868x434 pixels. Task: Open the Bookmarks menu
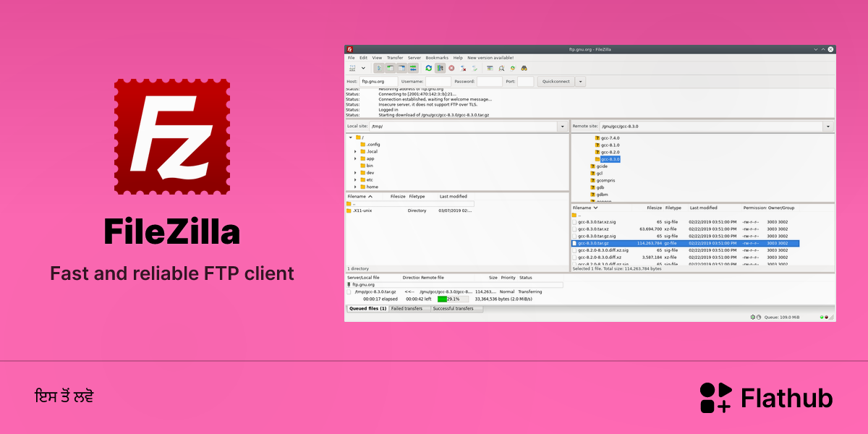pos(437,58)
